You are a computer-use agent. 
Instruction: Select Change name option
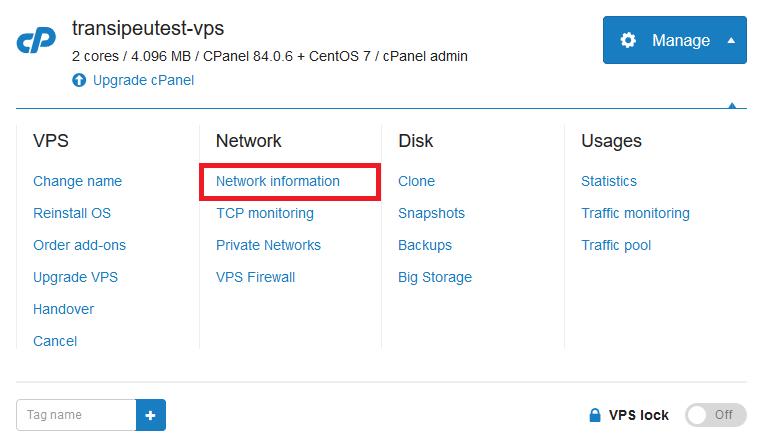click(77, 181)
